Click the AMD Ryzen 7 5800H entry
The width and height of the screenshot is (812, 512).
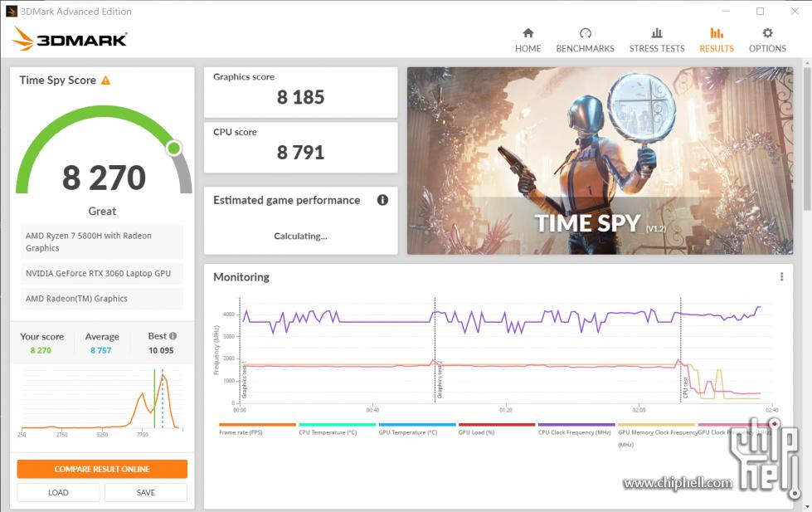pos(102,241)
